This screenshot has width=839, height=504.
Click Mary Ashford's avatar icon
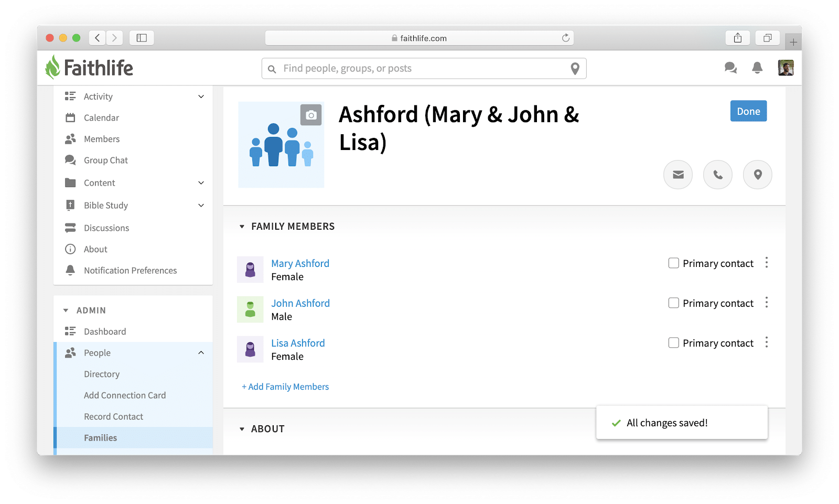coord(250,270)
